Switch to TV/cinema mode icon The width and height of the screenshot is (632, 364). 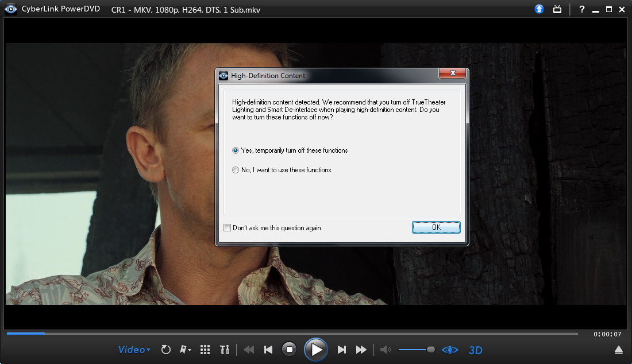(557, 9)
